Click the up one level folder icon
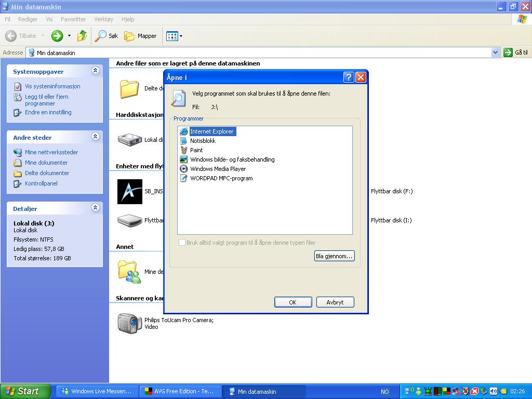Screen dimensions: 532x399 82,36
